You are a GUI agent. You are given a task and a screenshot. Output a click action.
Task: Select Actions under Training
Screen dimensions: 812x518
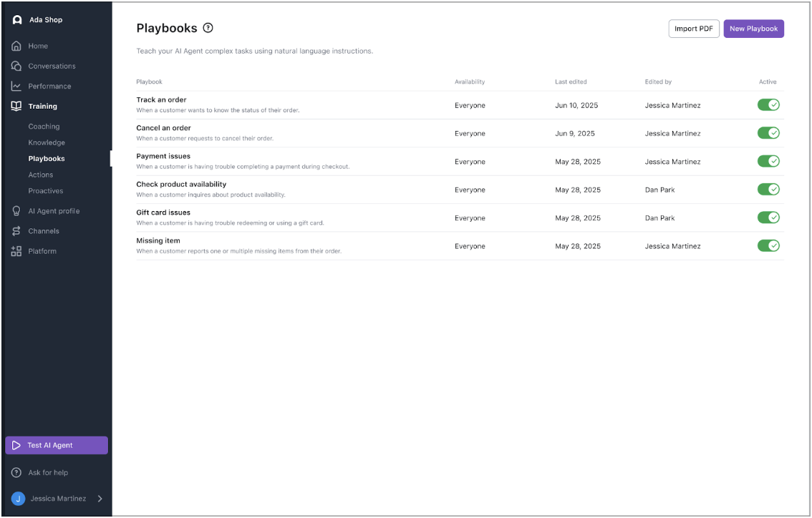click(x=41, y=175)
